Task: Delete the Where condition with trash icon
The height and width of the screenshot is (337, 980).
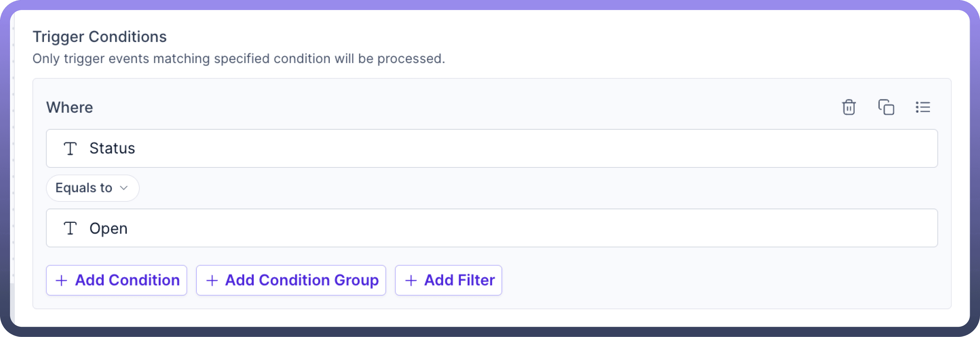Action: 849,107
